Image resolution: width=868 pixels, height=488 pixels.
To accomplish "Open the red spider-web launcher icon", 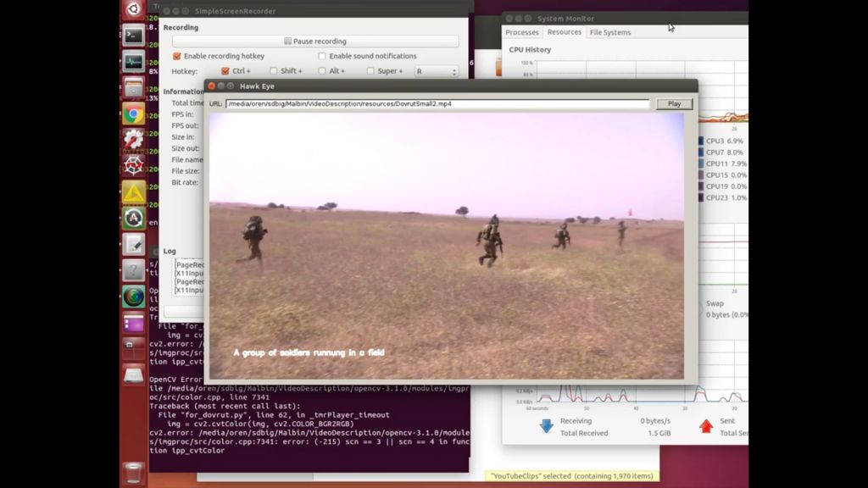I will [133, 166].
